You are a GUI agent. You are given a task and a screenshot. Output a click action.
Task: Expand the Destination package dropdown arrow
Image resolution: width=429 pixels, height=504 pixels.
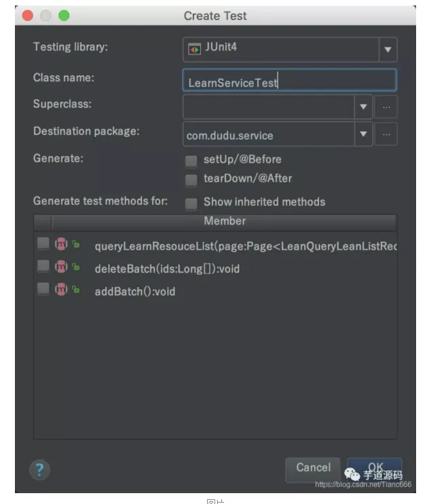click(363, 134)
